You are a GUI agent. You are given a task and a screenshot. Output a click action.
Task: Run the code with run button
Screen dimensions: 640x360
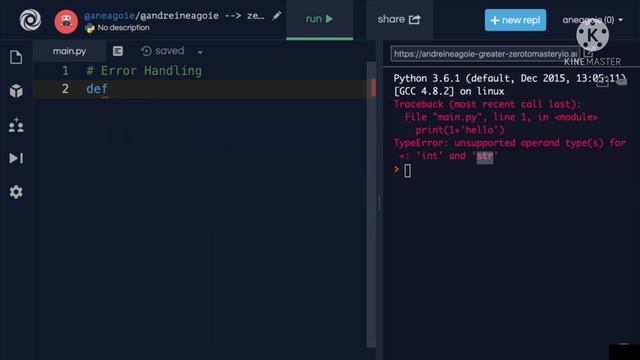pos(320,19)
